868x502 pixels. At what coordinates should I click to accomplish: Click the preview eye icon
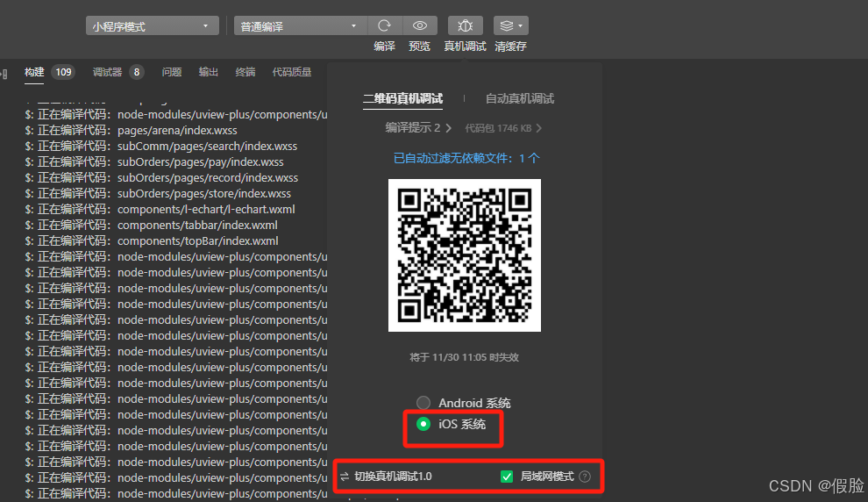click(x=420, y=25)
